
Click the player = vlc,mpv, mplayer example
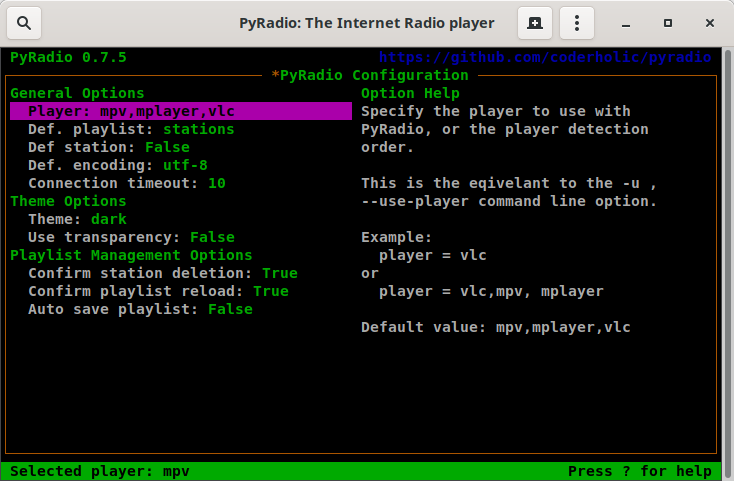tap(491, 291)
